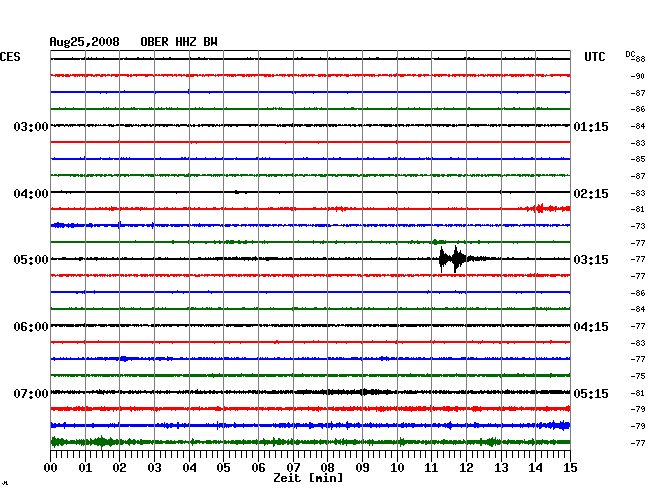Click the UTC column header

[594, 57]
